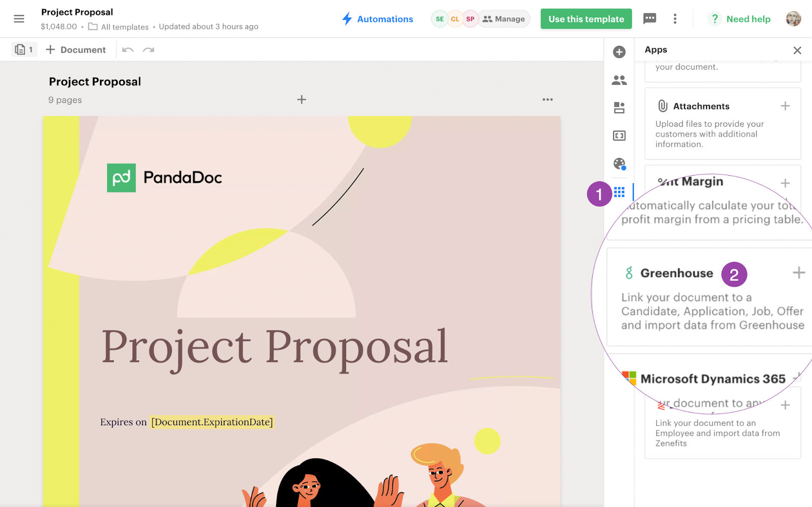Redo the last action

149,50
